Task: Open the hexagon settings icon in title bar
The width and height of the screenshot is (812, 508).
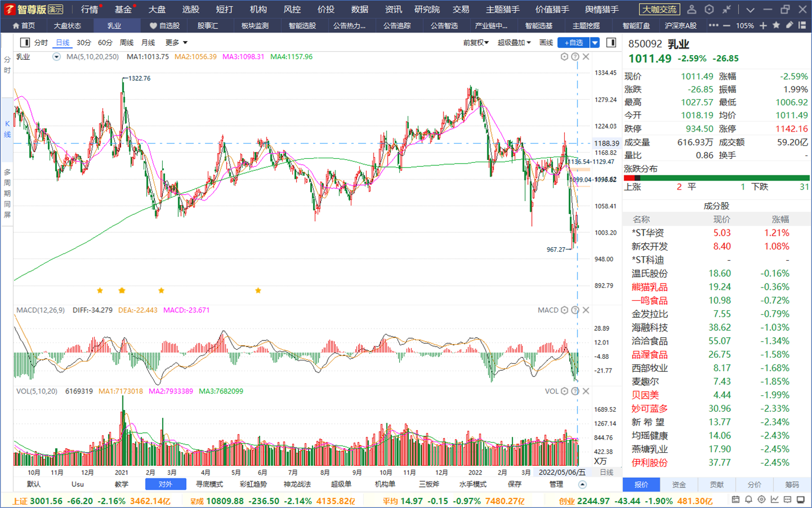Action: coord(709,9)
